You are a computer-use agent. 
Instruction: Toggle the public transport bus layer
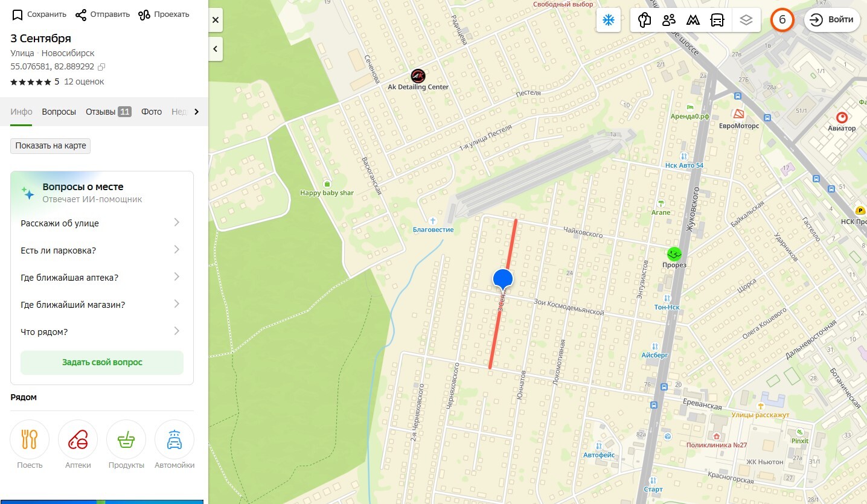click(x=717, y=21)
